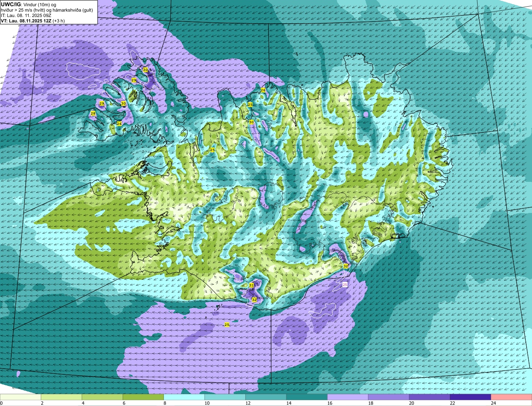532x406 pixels.
Task: Click the "UWC/IG" title text
Action: coord(10,4)
